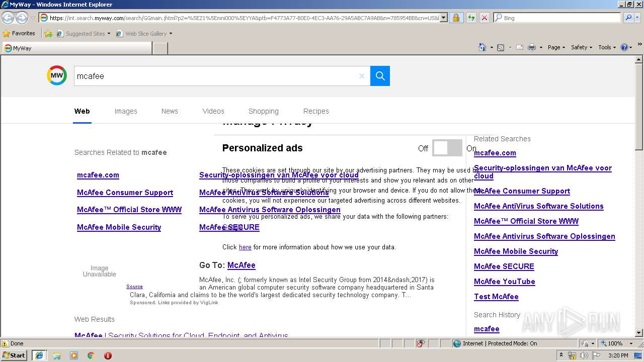This screenshot has width=644, height=362.
Task: Follow the Go To: McAfee link
Action: pos(241,265)
